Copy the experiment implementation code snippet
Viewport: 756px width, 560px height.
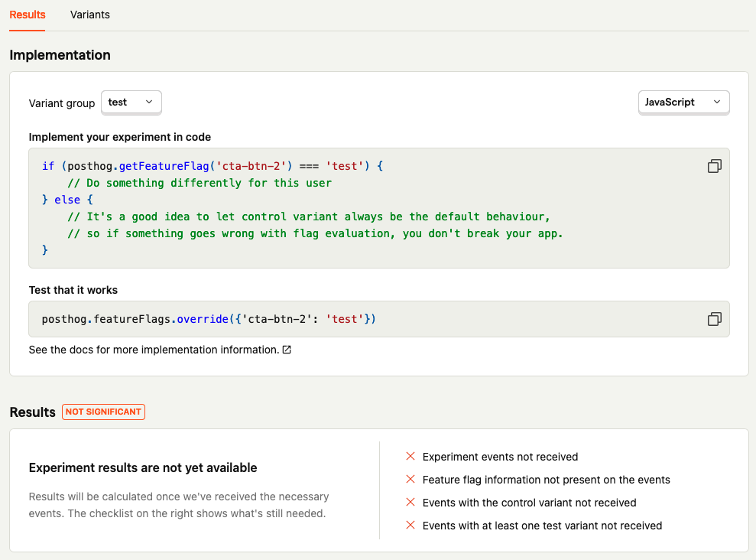point(714,166)
